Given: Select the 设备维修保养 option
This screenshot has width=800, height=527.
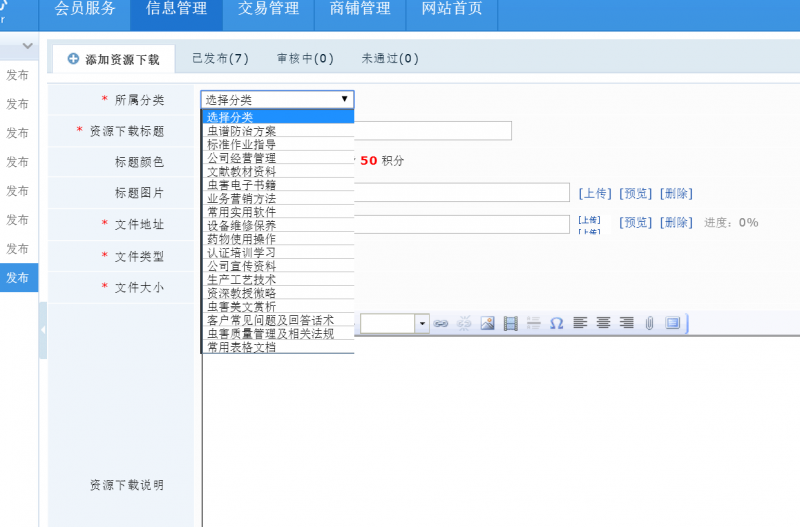Looking at the screenshot, I should point(278,225).
